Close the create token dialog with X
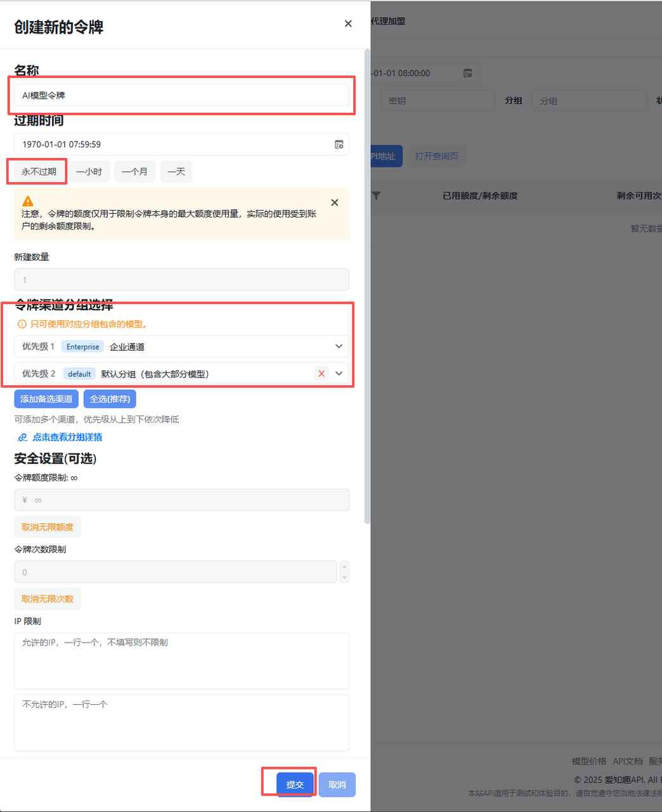This screenshot has height=812, width=662. click(348, 23)
